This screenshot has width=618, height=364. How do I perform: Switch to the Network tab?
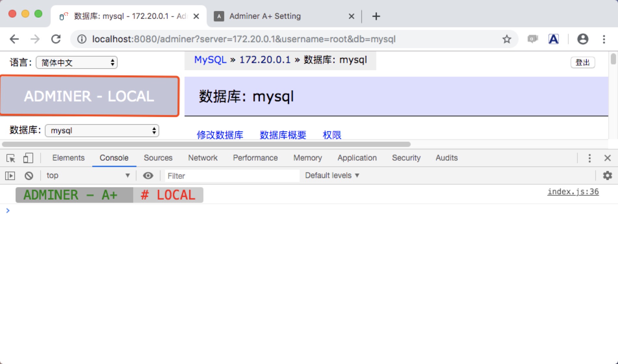click(x=203, y=158)
